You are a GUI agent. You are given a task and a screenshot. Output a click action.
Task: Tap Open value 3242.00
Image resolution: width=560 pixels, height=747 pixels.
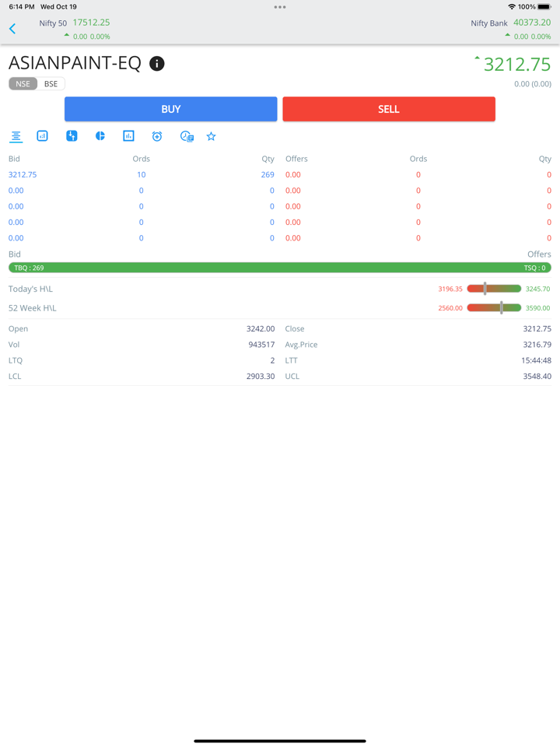pos(261,328)
